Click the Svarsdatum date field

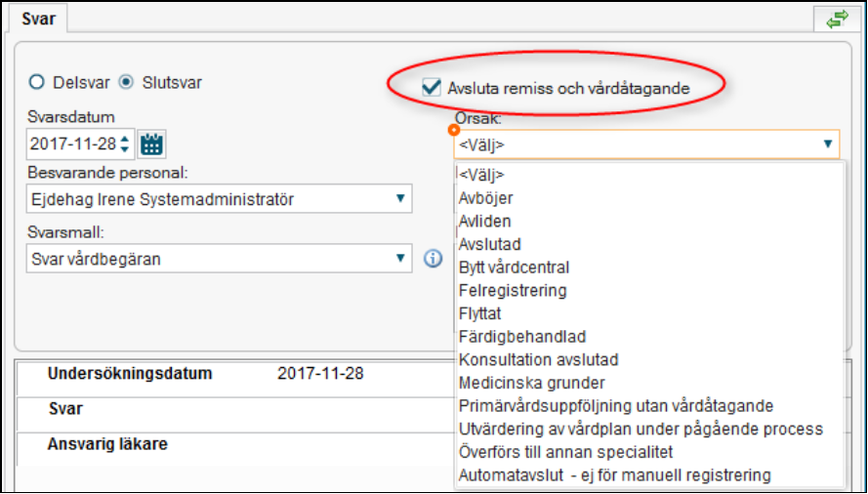[x=72, y=144]
